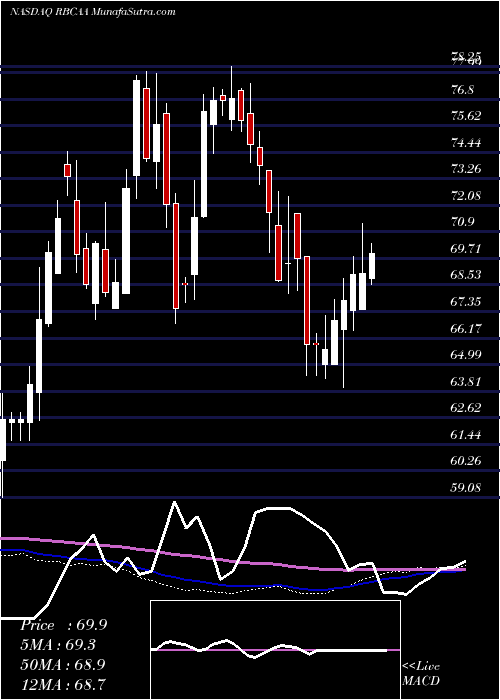
Task: Click the 74.44 price level label
Action: point(467,143)
